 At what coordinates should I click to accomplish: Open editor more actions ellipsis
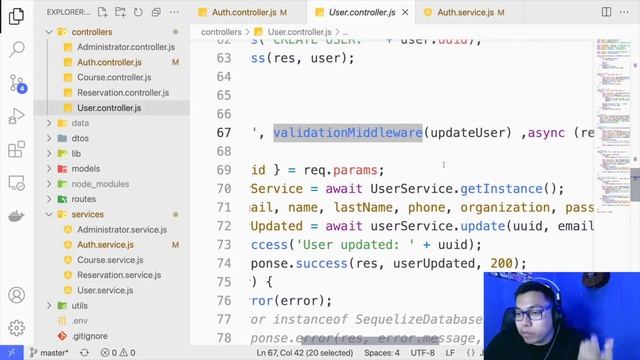tap(624, 12)
